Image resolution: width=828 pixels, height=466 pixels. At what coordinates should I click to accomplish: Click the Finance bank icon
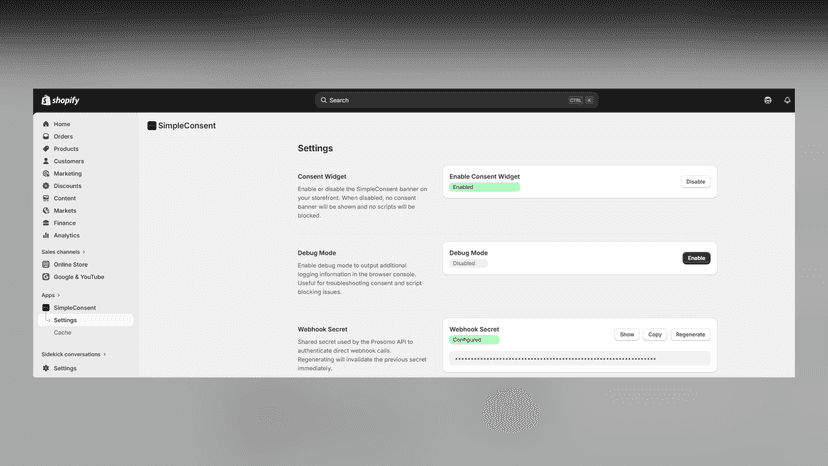[46, 223]
